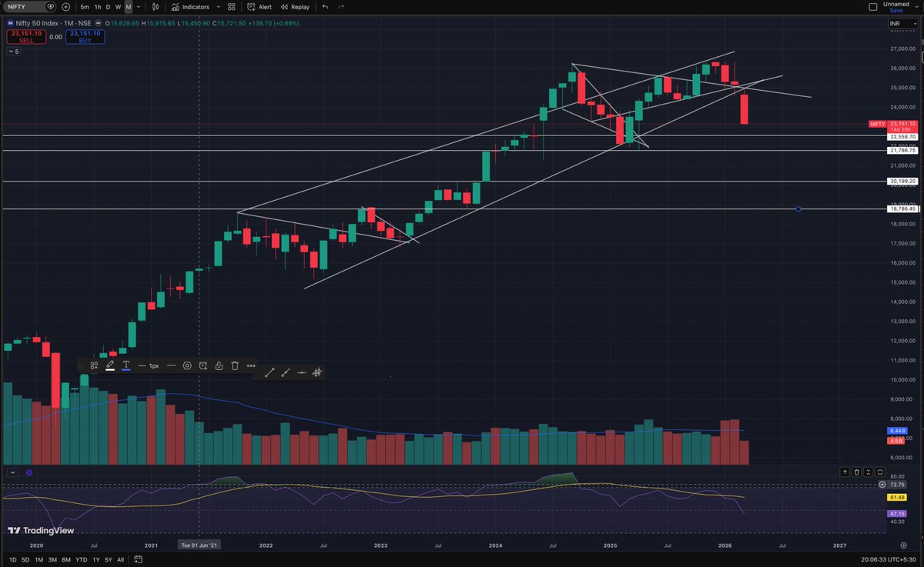Maximize the RSI pane
Image resolution: width=924 pixels, height=567 pixels.
click(x=879, y=472)
